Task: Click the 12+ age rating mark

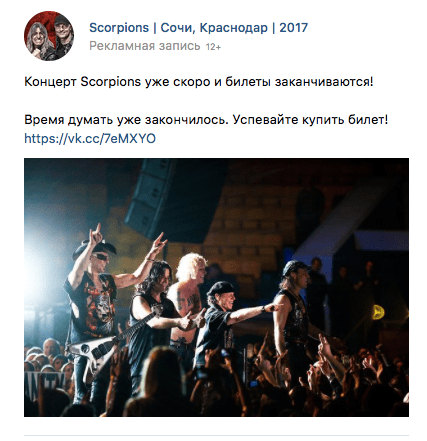Action: pos(213,47)
